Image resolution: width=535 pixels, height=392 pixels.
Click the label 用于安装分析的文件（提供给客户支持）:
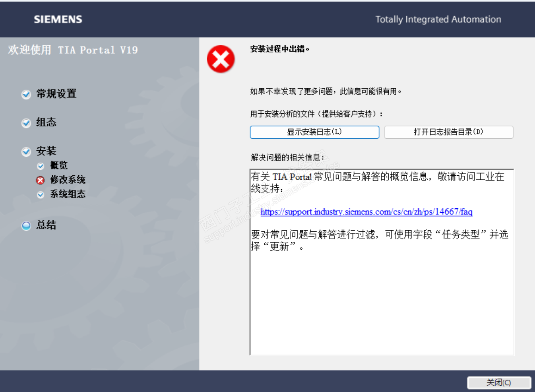(317, 114)
